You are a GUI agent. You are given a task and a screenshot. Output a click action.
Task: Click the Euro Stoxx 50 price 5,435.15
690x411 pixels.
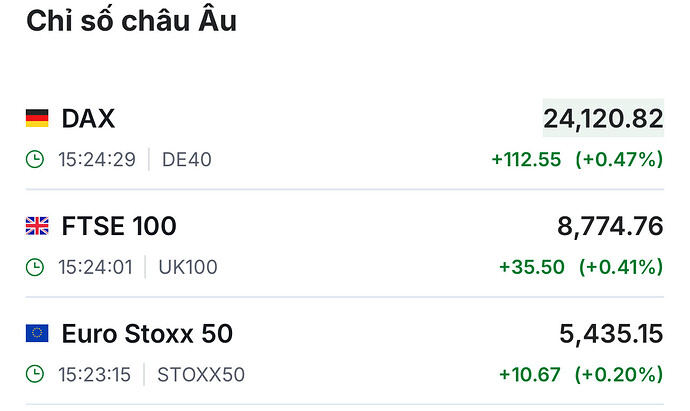(610, 333)
